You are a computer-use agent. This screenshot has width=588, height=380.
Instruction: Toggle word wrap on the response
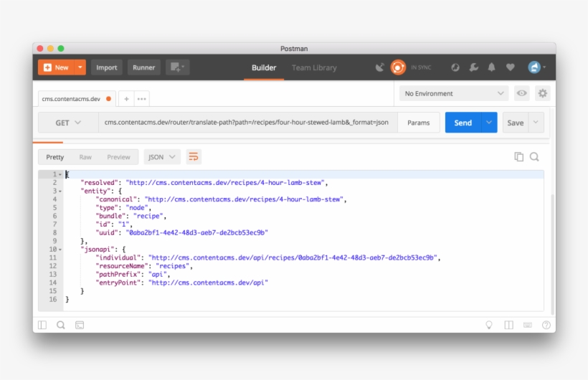tap(194, 157)
